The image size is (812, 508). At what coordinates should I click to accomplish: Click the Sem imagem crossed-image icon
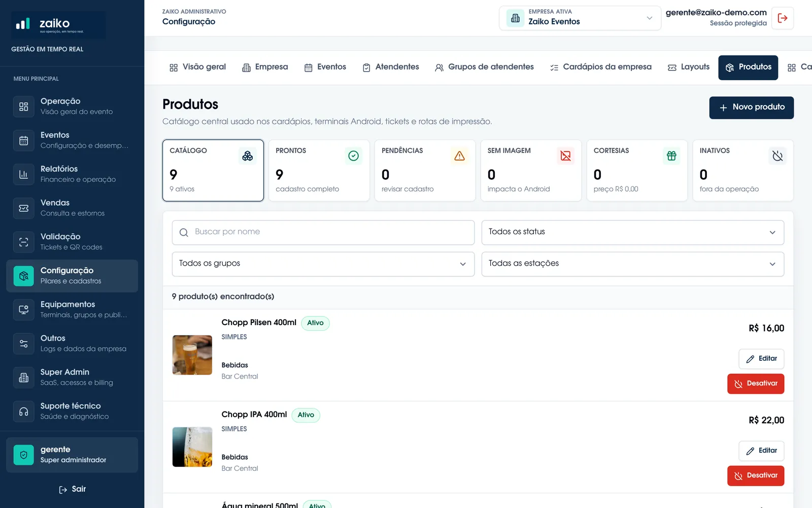[x=565, y=156]
